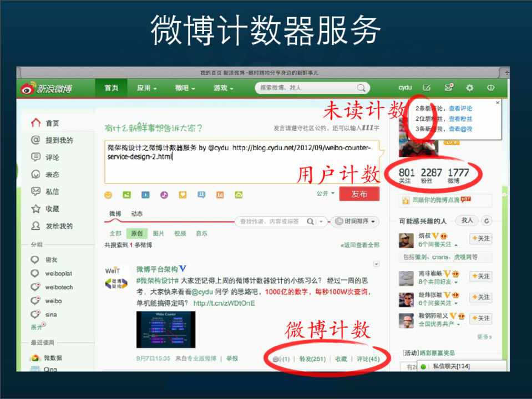Click the music note icon below the compose box
This screenshot has height=399, width=532.
point(164,195)
